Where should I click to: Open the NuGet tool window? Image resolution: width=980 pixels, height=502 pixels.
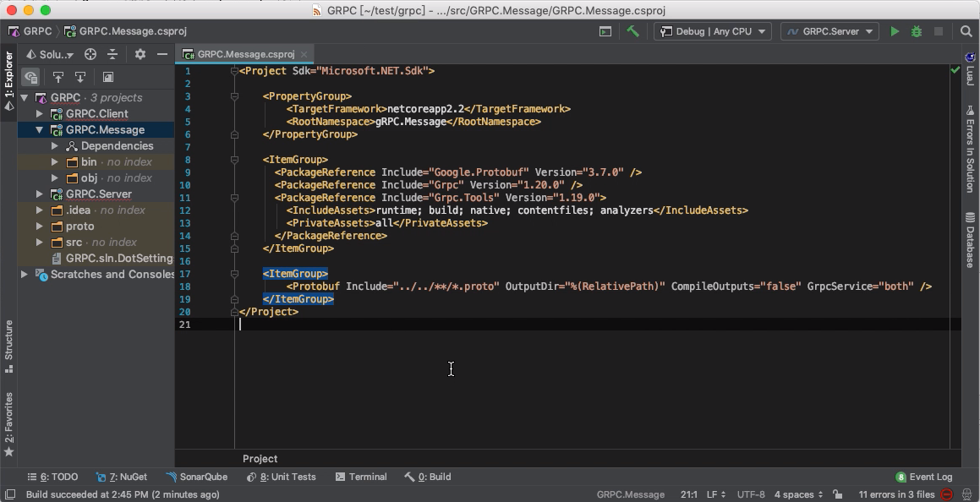pyautogui.click(x=122, y=477)
